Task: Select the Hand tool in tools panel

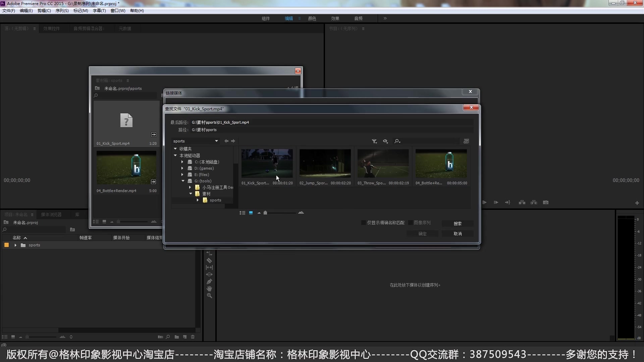Action: 209,289
